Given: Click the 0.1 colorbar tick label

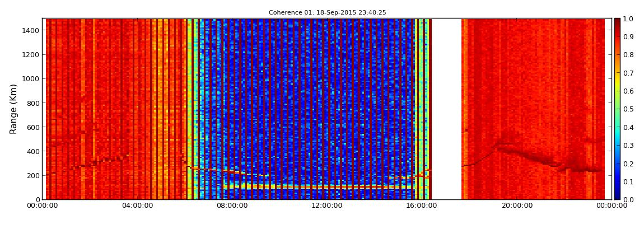Looking at the screenshot, I should coord(628,182).
